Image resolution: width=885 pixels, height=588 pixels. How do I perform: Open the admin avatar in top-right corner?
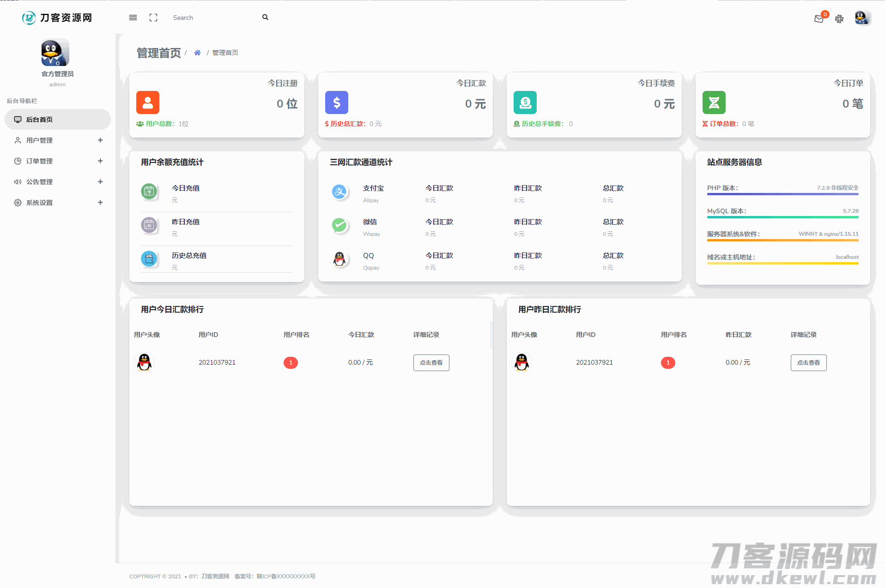point(861,18)
